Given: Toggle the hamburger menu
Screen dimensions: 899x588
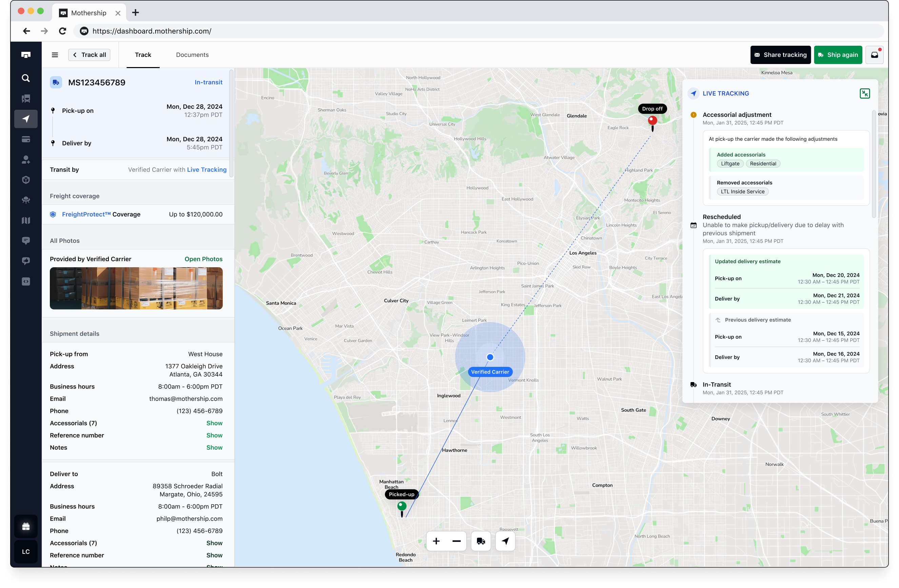Looking at the screenshot, I should point(55,55).
